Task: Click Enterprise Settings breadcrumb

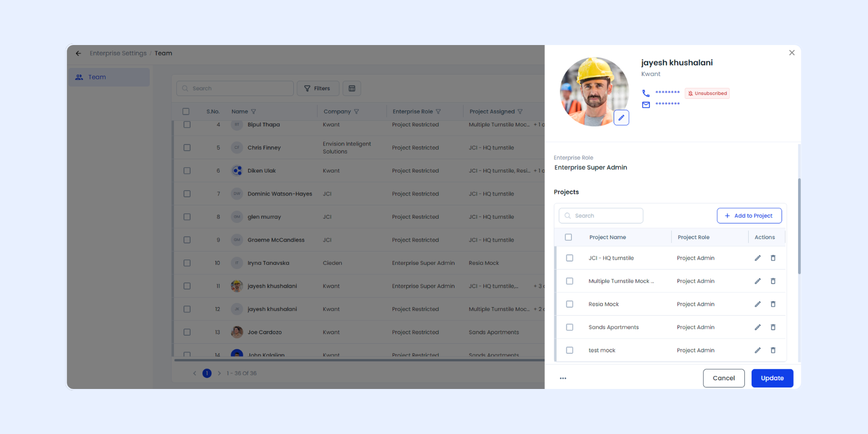Action: click(118, 53)
